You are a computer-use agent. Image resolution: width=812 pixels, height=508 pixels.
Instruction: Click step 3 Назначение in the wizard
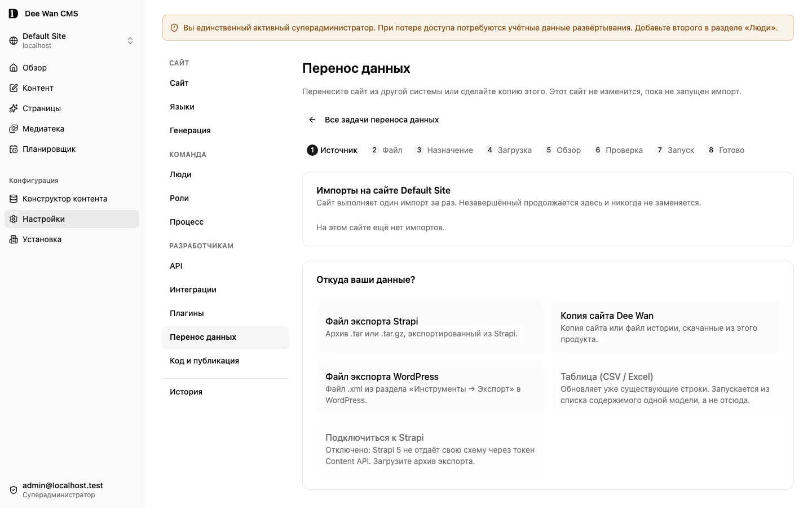pos(444,150)
